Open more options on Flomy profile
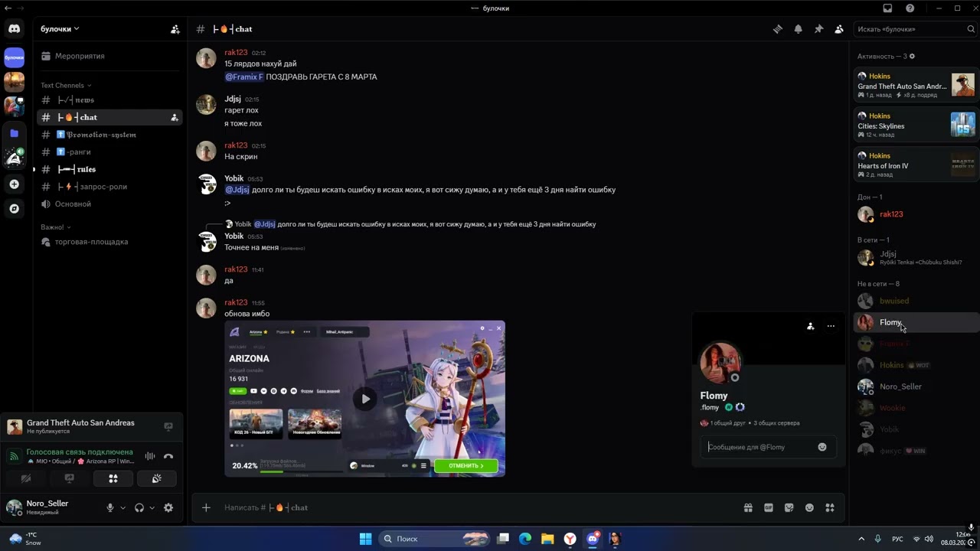This screenshot has height=551, width=980. point(831,326)
